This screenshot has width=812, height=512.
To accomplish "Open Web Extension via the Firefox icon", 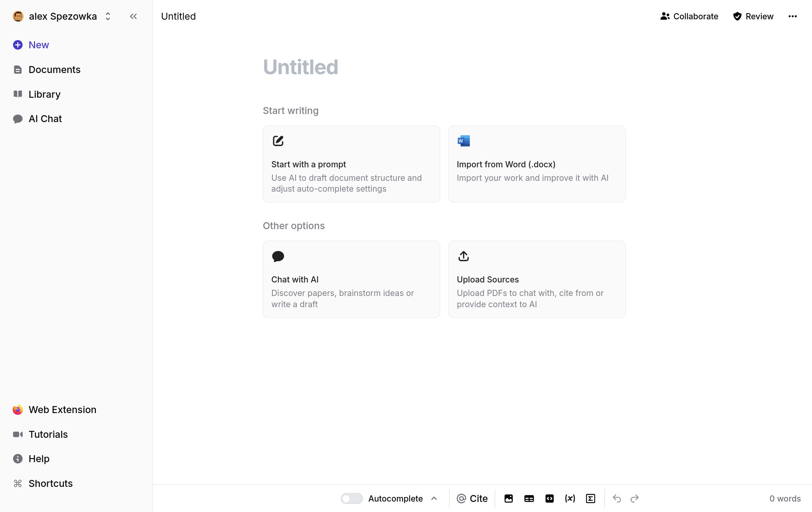I will pos(18,410).
